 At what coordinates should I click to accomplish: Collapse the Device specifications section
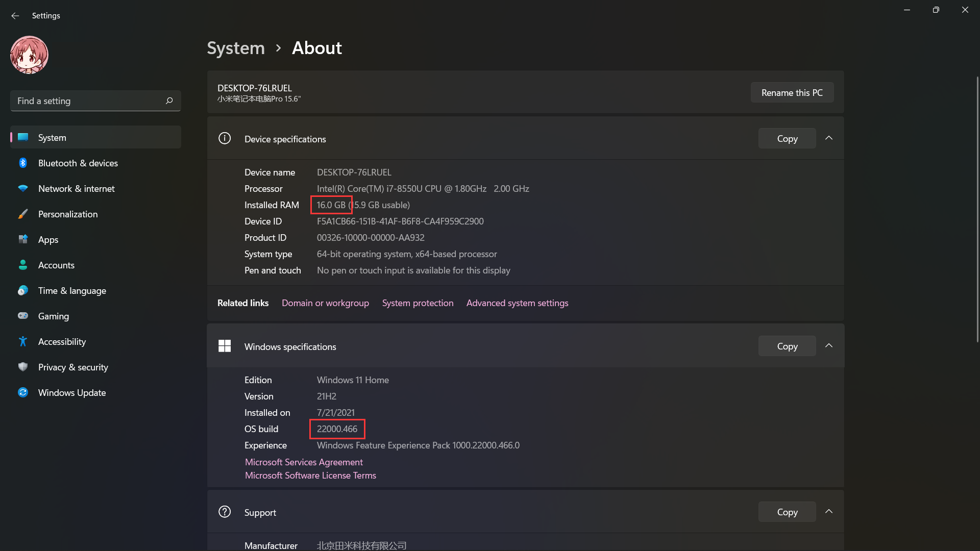pyautogui.click(x=829, y=138)
